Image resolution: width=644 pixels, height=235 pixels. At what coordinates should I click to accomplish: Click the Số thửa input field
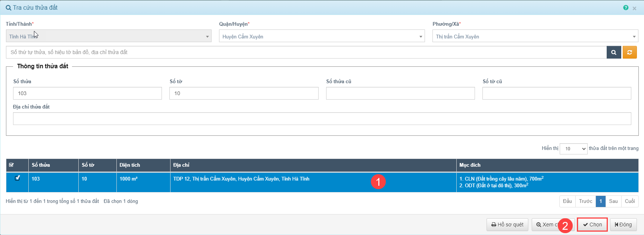[87, 93]
